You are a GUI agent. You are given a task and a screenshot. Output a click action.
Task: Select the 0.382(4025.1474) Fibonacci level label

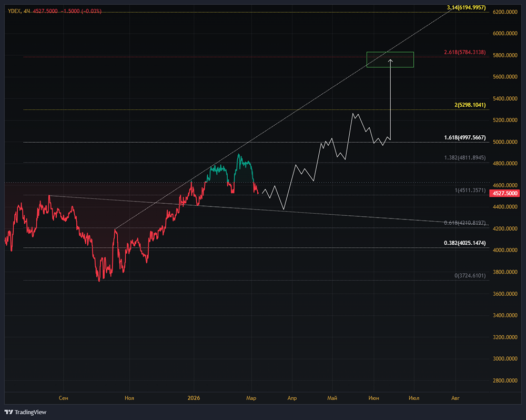tap(464, 243)
